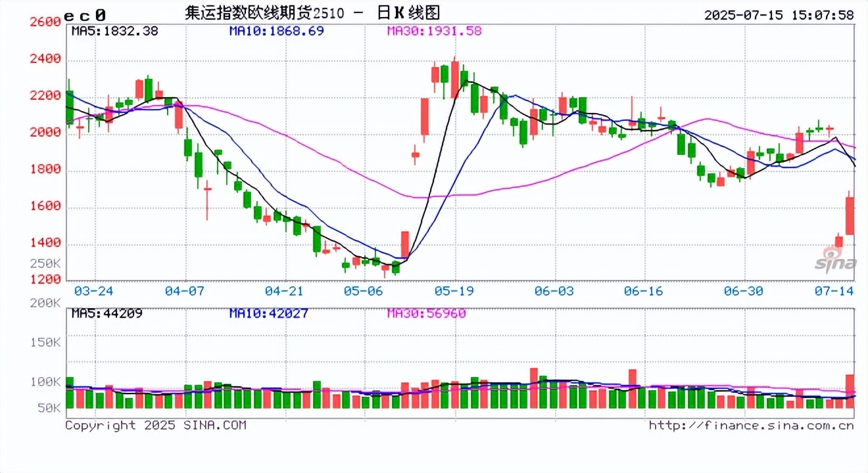
Task: Click the 150K volume axis label
Action: pos(45,343)
